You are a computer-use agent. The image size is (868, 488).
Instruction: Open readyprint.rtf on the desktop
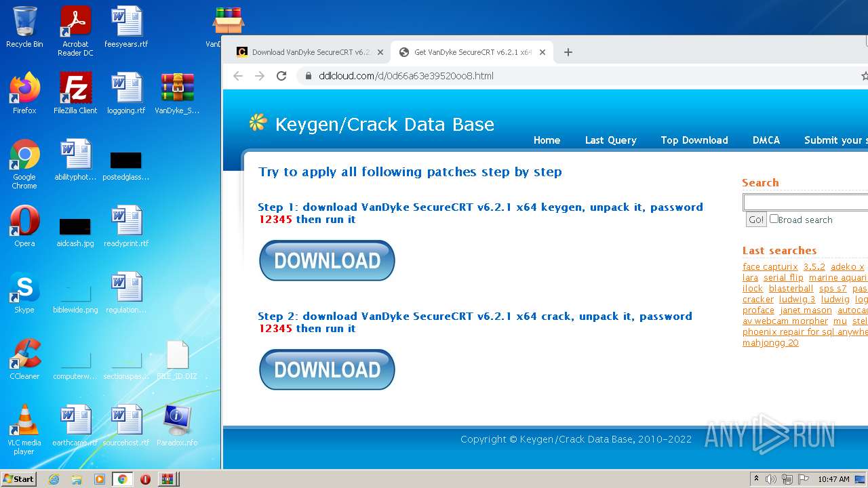pyautogui.click(x=126, y=226)
